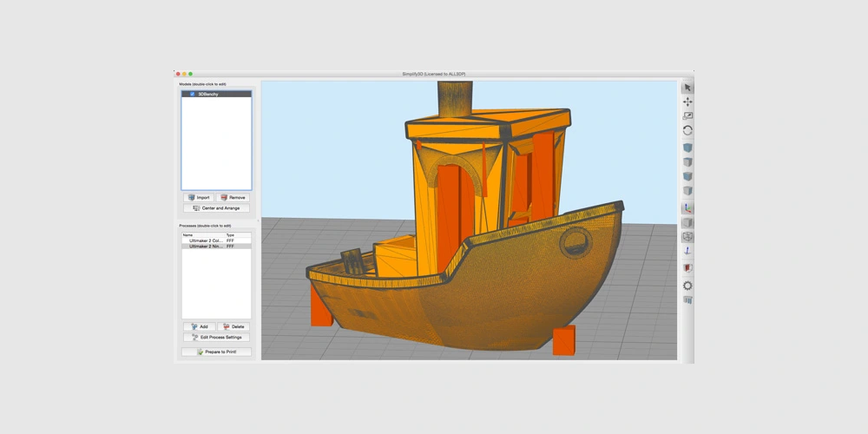Open the cross section view tool
Image resolution: width=868 pixels, height=434 pixels.
687,268
